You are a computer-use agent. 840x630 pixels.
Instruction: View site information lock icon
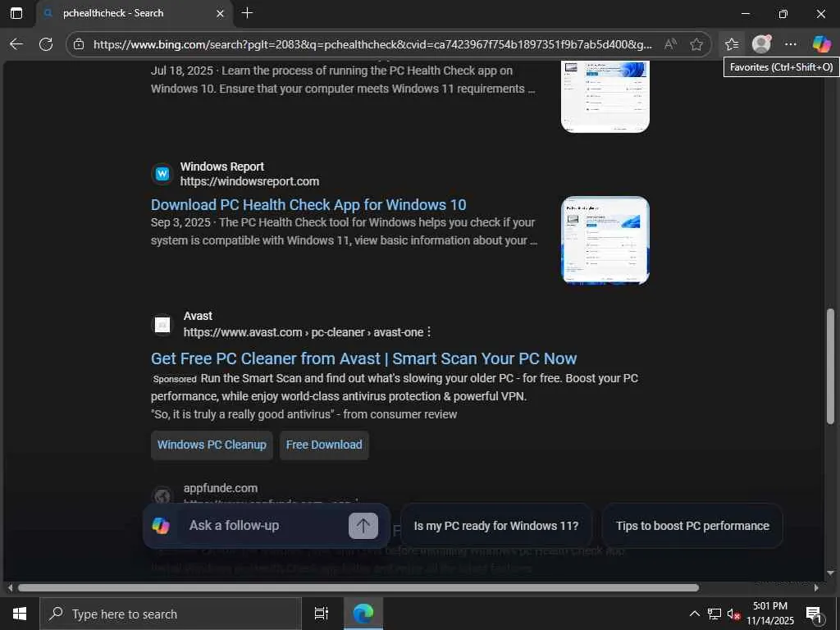(x=79, y=44)
